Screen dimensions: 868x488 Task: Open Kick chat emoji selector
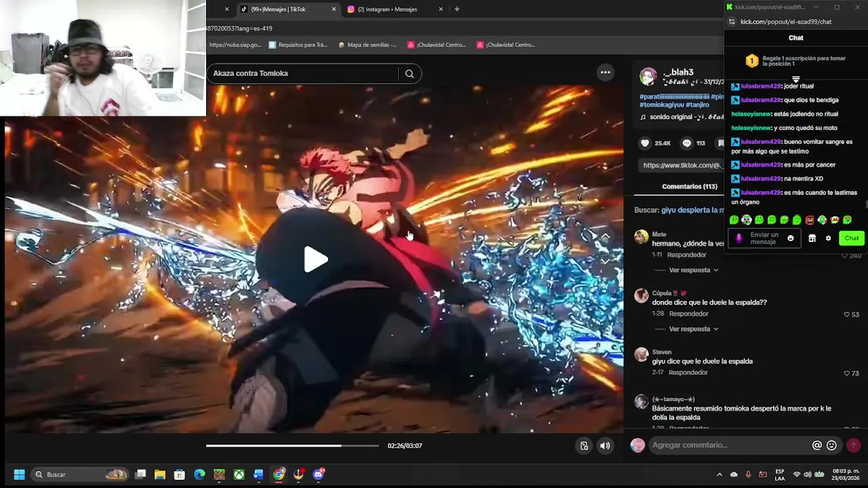[791, 239]
